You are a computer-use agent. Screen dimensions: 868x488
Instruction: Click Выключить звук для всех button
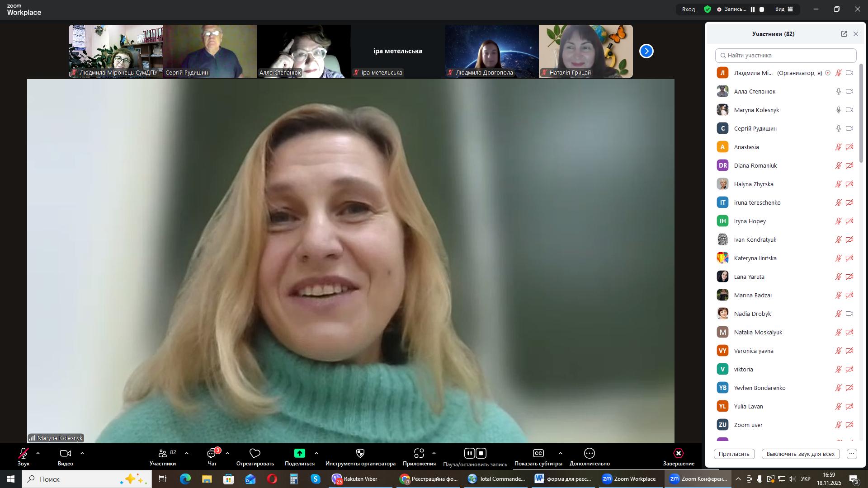(800, 454)
